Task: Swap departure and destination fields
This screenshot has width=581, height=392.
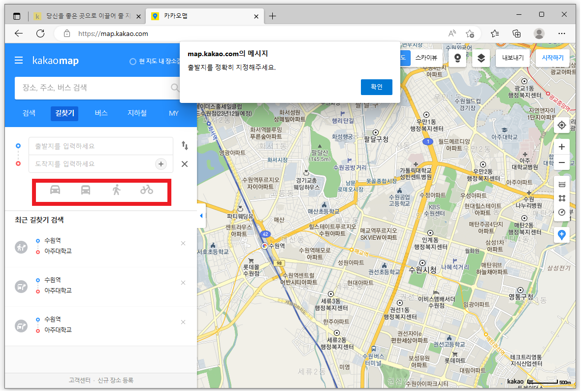Action: point(185,146)
